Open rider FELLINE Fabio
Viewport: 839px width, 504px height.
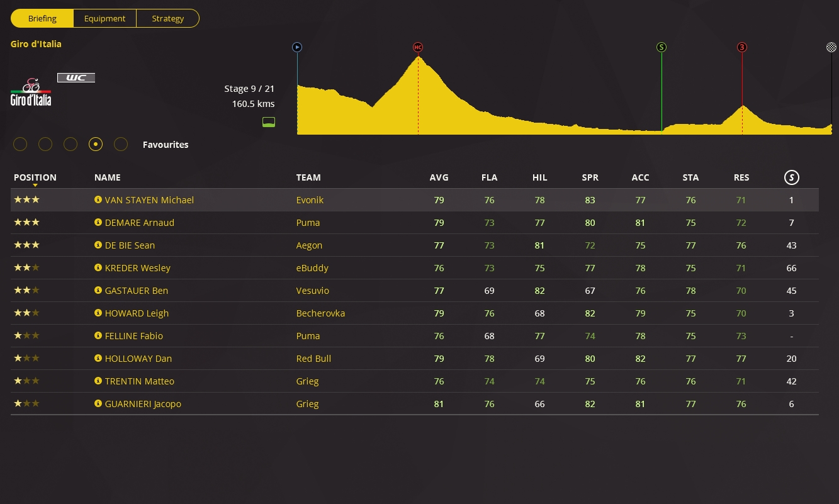tap(134, 336)
